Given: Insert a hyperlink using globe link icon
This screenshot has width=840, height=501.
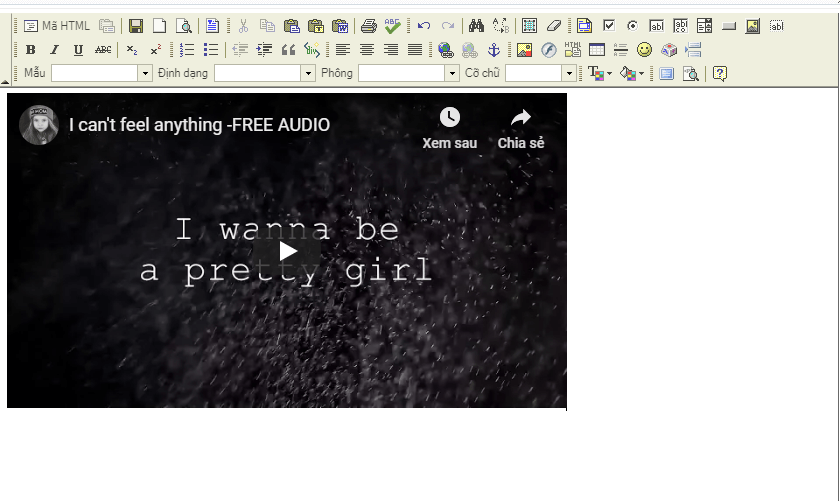Looking at the screenshot, I should 446,50.
